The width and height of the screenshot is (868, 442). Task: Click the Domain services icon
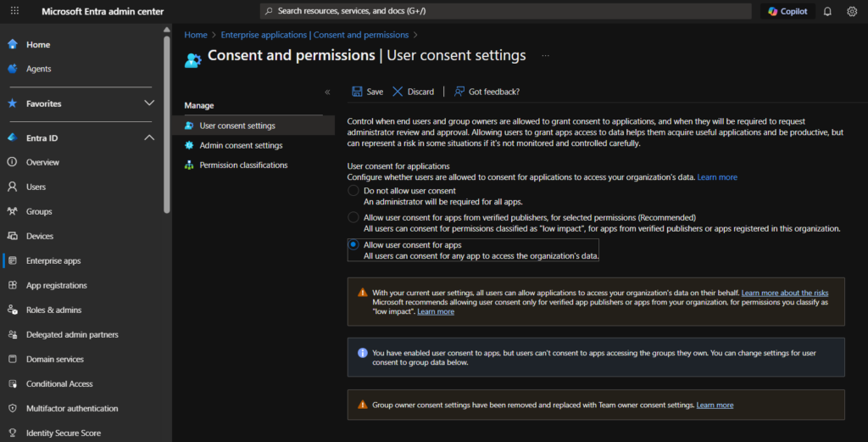click(x=12, y=359)
